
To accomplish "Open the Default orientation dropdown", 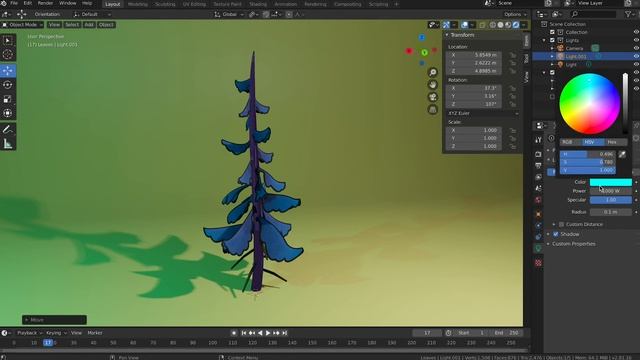I will tap(92, 14).
